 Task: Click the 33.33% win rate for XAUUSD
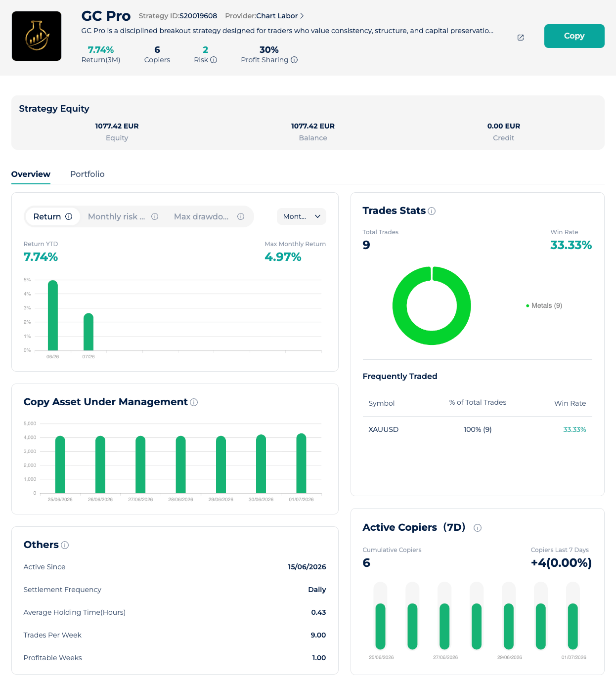pos(574,429)
